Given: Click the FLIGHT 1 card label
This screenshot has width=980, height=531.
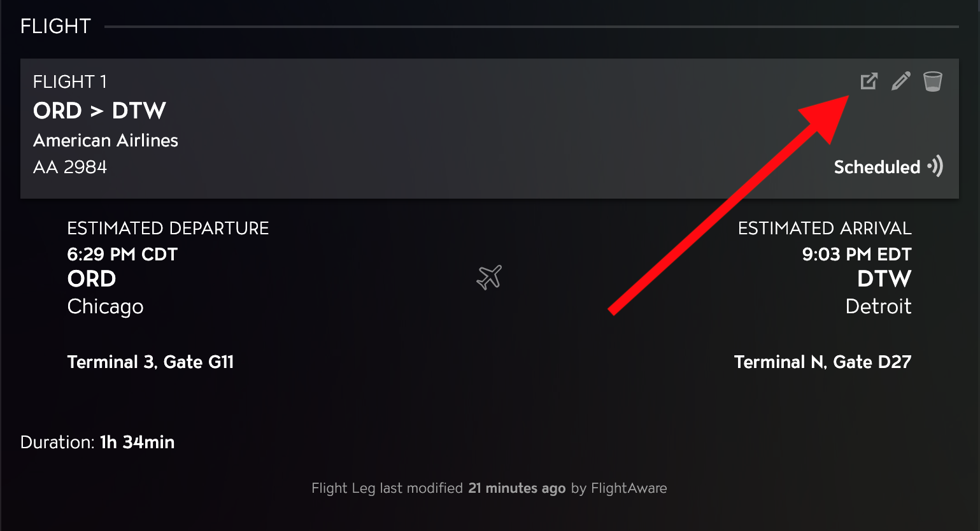Looking at the screenshot, I should 70,81.
